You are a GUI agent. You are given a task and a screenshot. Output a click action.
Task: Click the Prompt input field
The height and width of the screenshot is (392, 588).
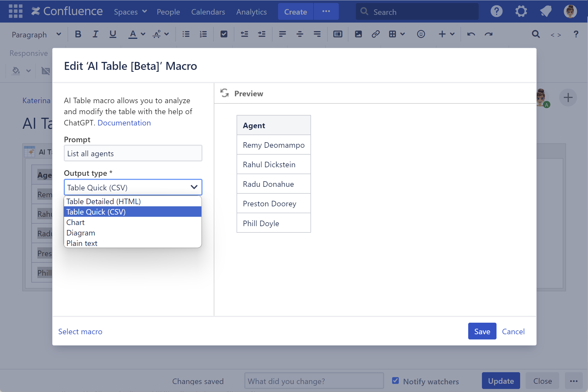(x=133, y=153)
